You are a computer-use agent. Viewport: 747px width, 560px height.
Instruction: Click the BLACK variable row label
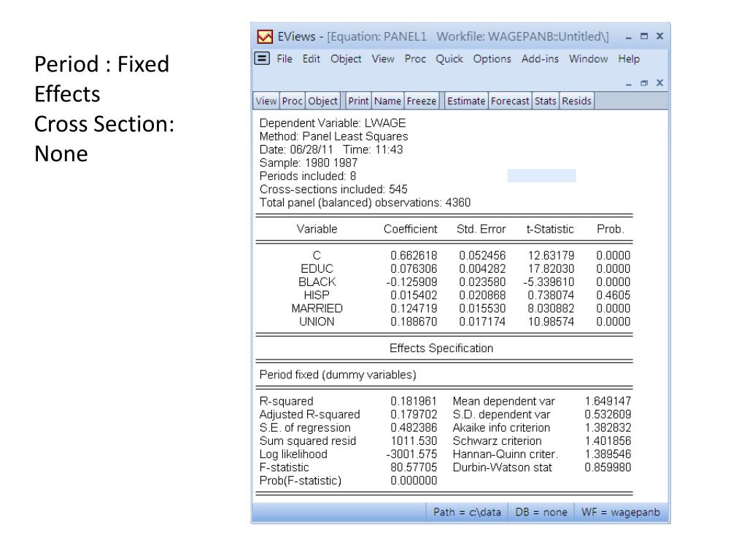coord(317,282)
